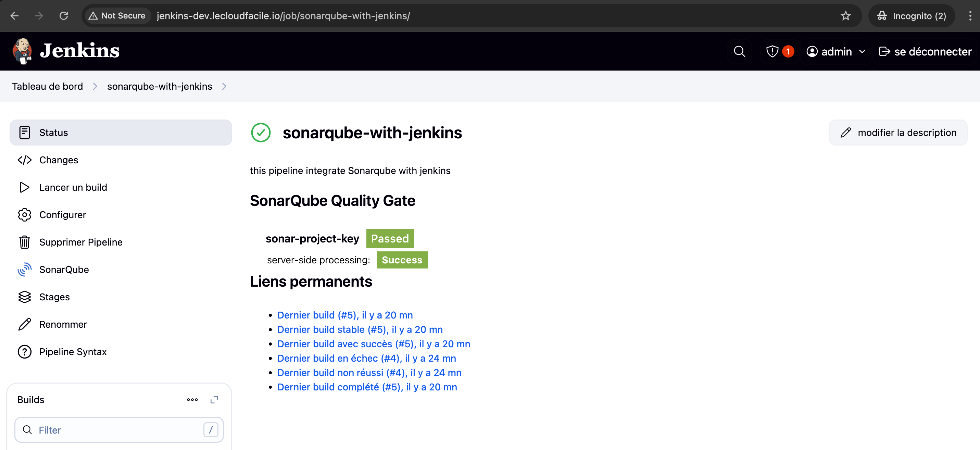
Task: Open Stages from the sidebar
Action: tap(54, 297)
